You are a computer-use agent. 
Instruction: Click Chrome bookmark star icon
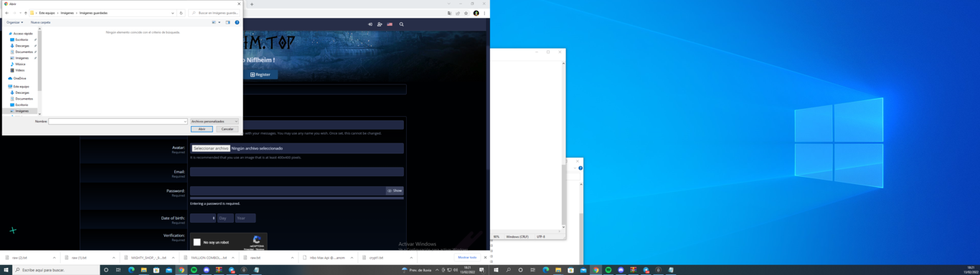tap(466, 13)
